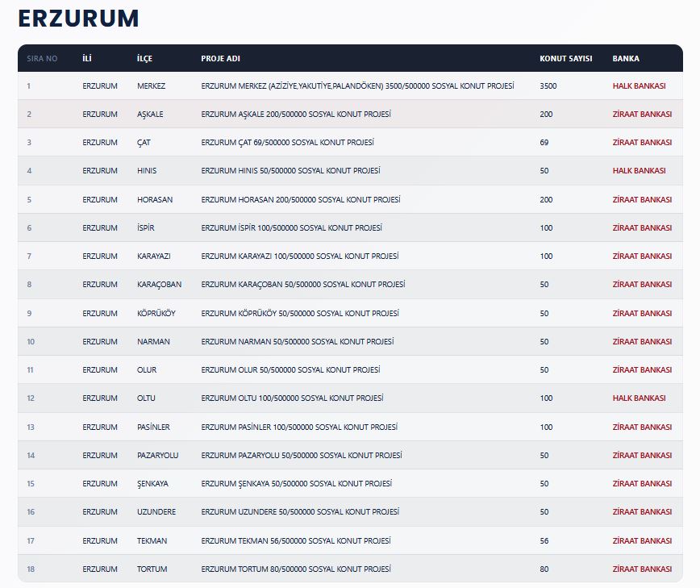Click the KONUT SAYISI column header
700x588 pixels.
click(x=565, y=59)
